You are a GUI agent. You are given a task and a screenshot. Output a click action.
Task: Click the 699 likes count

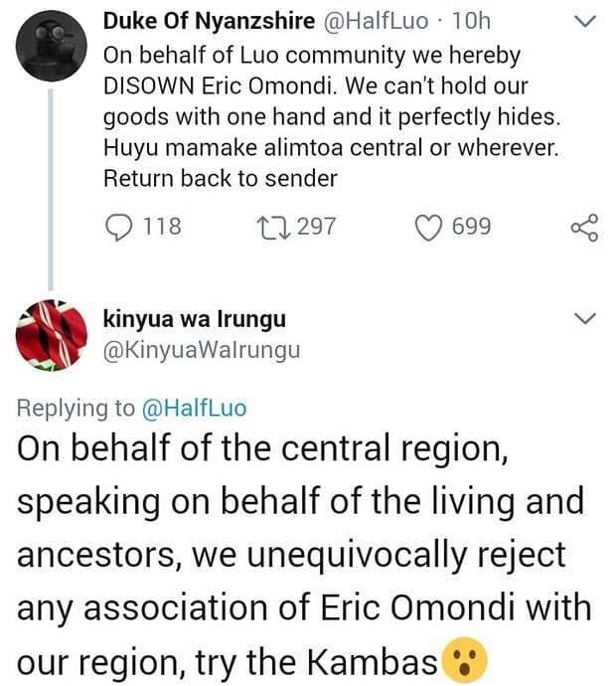(471, 227)
